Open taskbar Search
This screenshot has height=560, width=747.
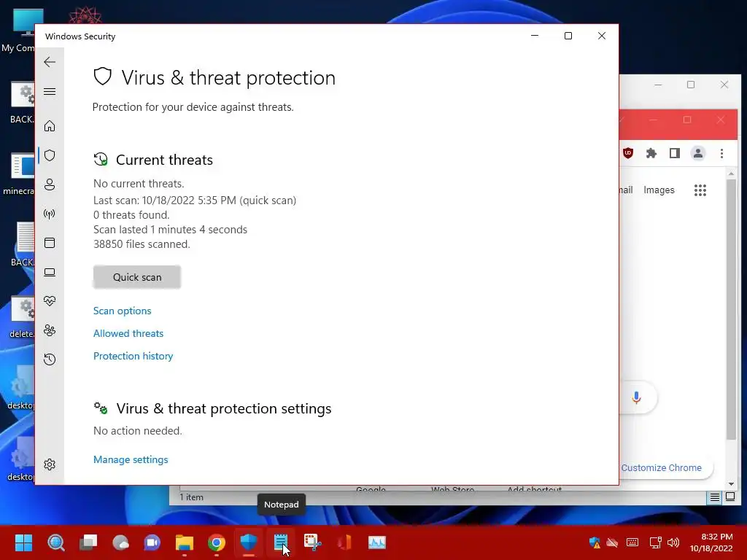coord(55,542)
